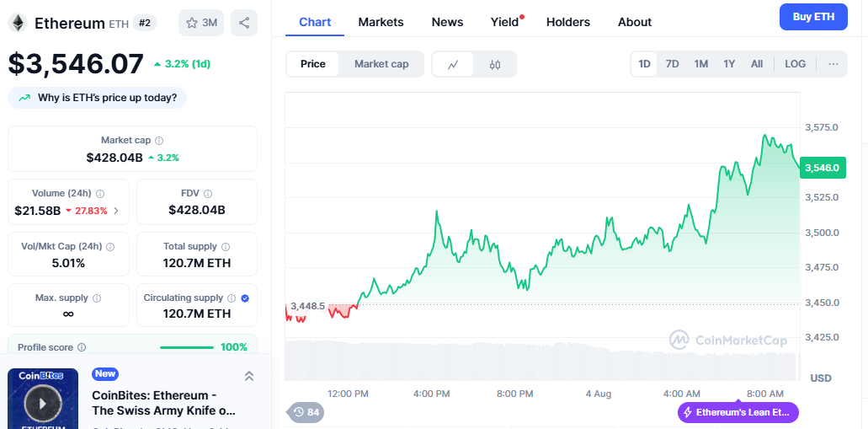The width and height of the screenshot is (868, 429).
Task: Toggle LOG scale on chart
Action: 795,64
